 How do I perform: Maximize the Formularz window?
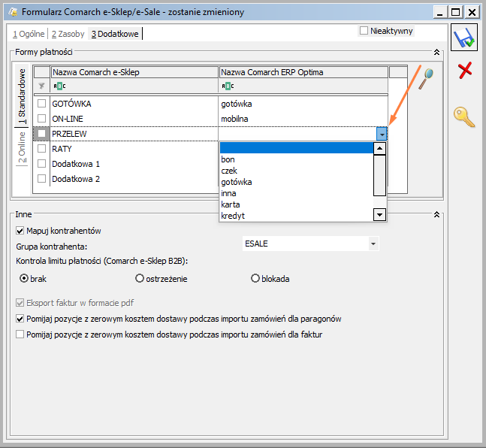pos(456,13)
